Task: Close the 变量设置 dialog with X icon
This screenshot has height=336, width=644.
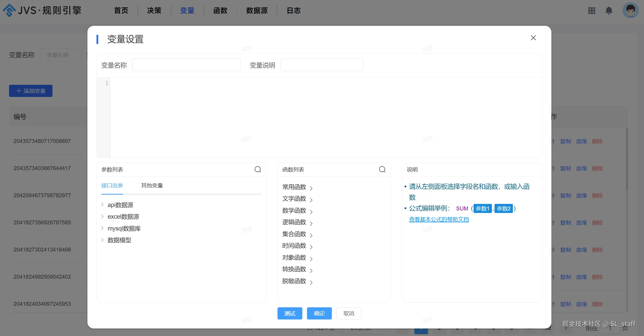Action: [533, 38]
